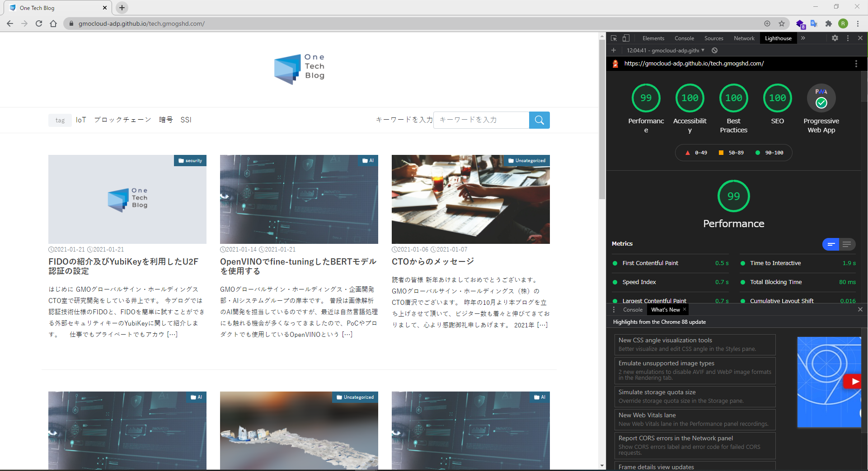Image resolution: width=868 pixels, height=471 pixels.
Task: Close the DevTools panel
Action: point(860,38)
